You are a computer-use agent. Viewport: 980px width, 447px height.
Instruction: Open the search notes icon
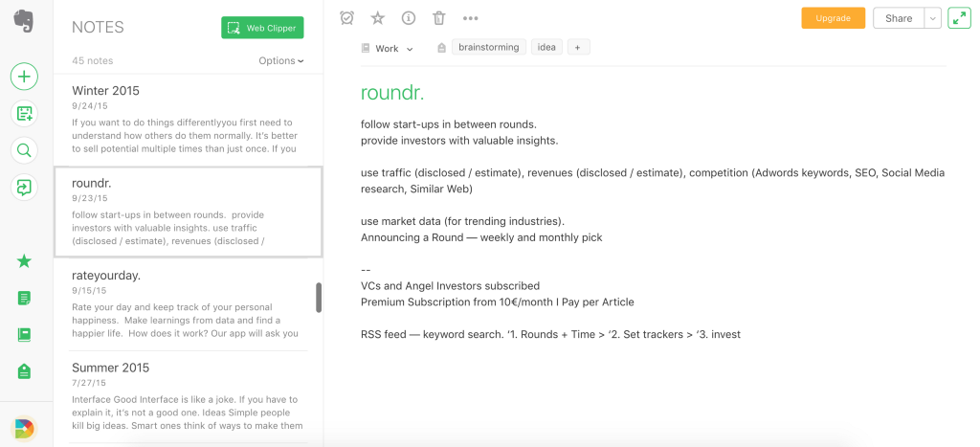25,150
